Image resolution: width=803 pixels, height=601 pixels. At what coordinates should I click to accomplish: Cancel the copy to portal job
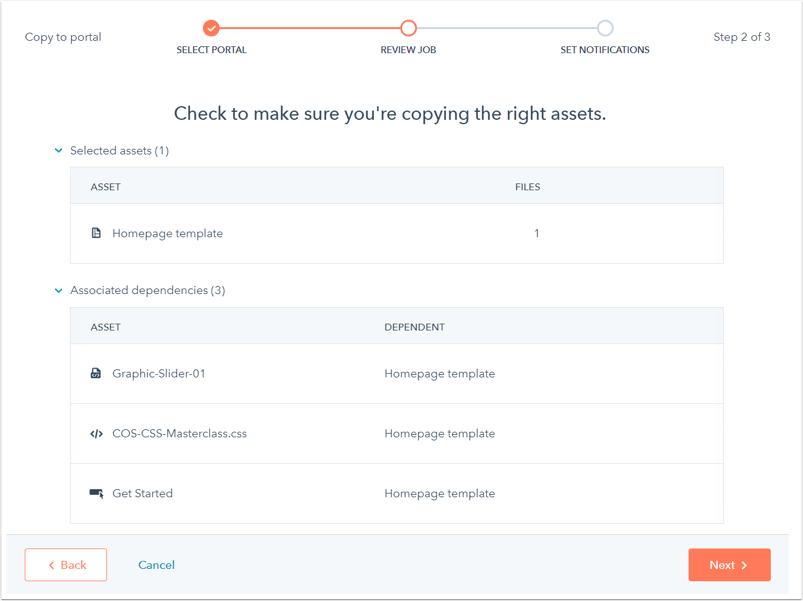click(x=156, y=565)
